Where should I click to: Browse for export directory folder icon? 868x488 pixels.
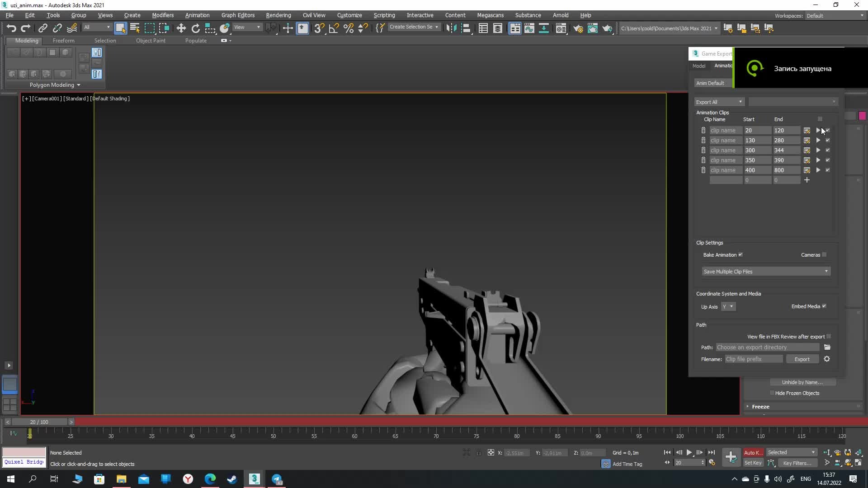click(x=827, y=347)
